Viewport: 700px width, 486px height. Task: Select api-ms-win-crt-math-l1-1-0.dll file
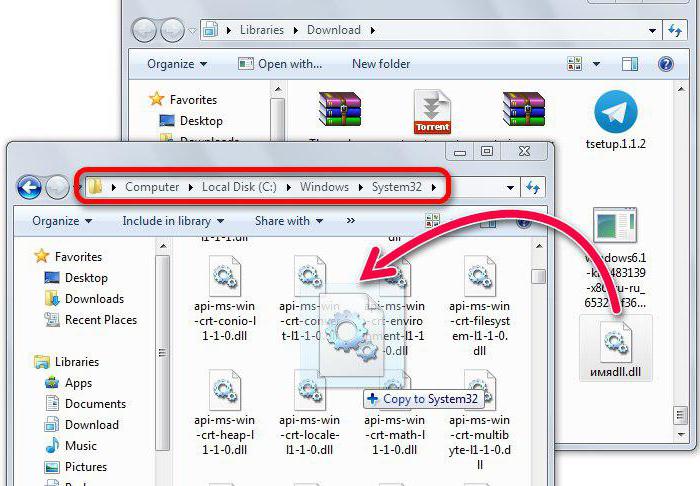point(394,412)
